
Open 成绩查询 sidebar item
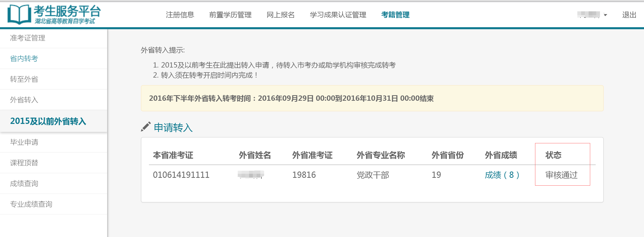24,184
